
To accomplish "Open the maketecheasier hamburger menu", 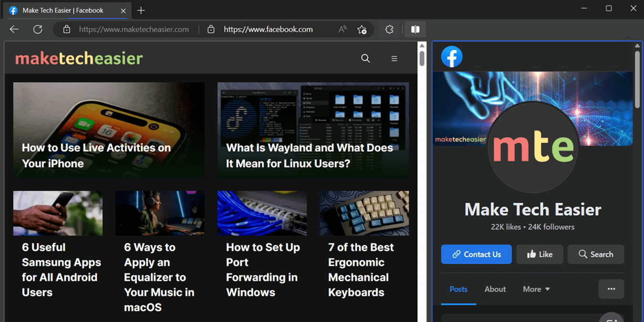I will 394,58.
